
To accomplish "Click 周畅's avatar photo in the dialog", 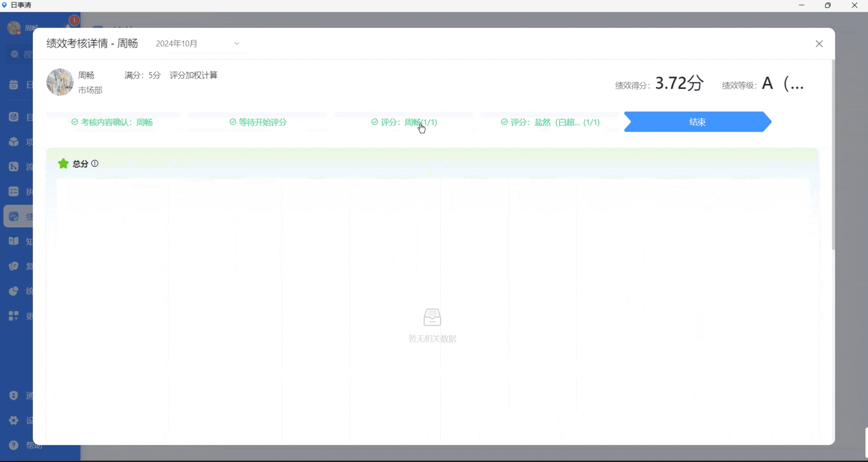I will pyautogui.click(x=60, y=82).
